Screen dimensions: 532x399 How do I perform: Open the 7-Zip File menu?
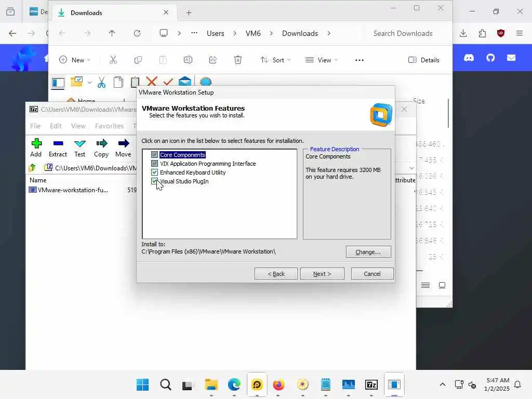pos(35,126)
